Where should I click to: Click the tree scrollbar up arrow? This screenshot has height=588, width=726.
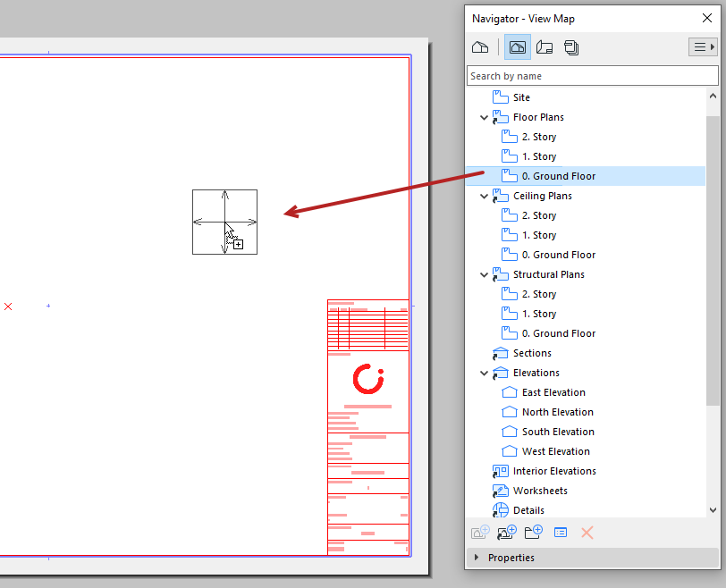coord(713,97)
